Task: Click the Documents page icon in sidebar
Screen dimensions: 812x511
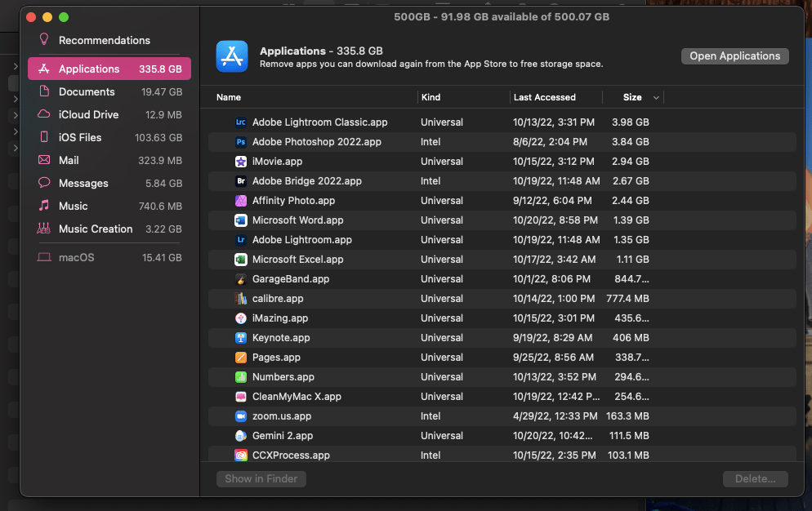Action: click(x=44, y=91)
